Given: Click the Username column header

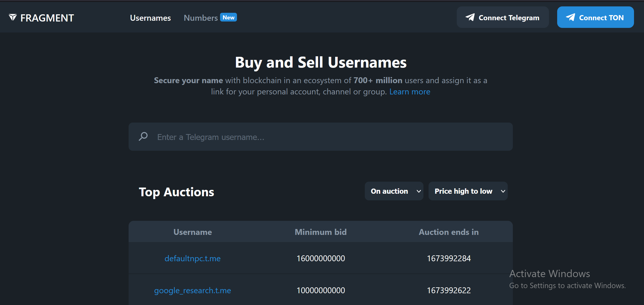Looking at the screenshot, I should click(193, 232).
